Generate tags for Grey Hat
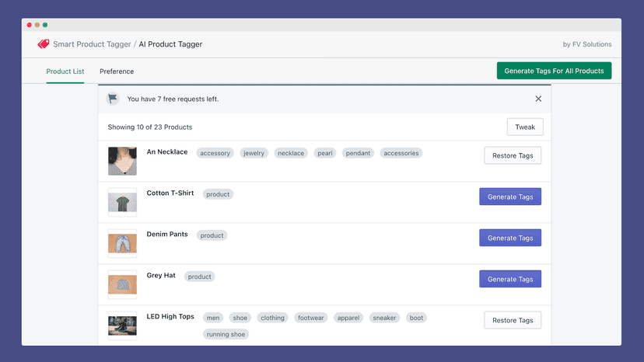Screen dimensions: 644x362 [510, 279]
